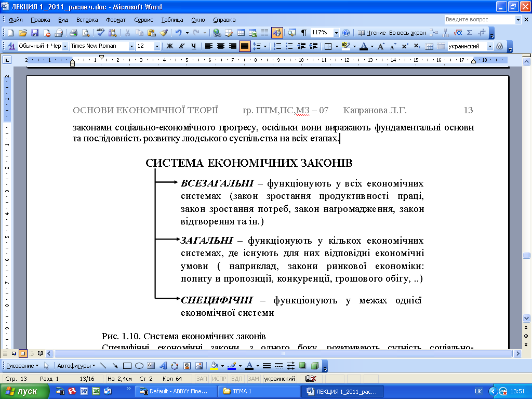Insert Excel worksheet
Screen dimensions: 532x399
[x=253, y=33]
